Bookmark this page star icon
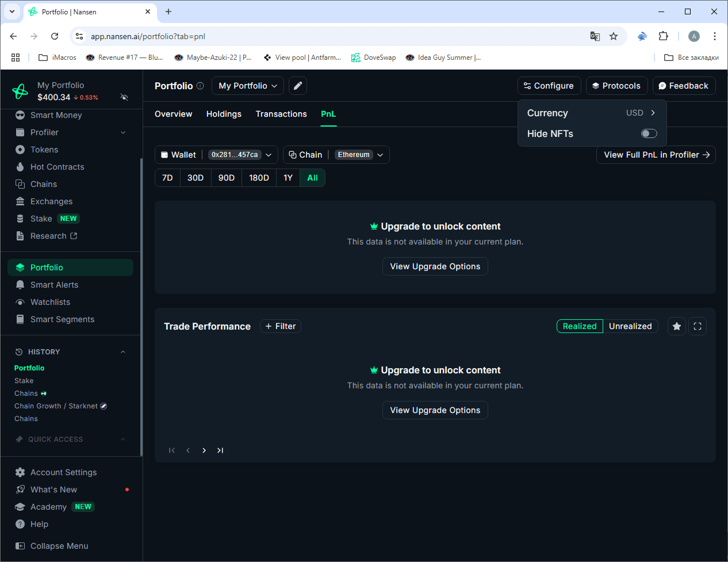This screenshot has width=728, height=562. [x=614, y=36]
